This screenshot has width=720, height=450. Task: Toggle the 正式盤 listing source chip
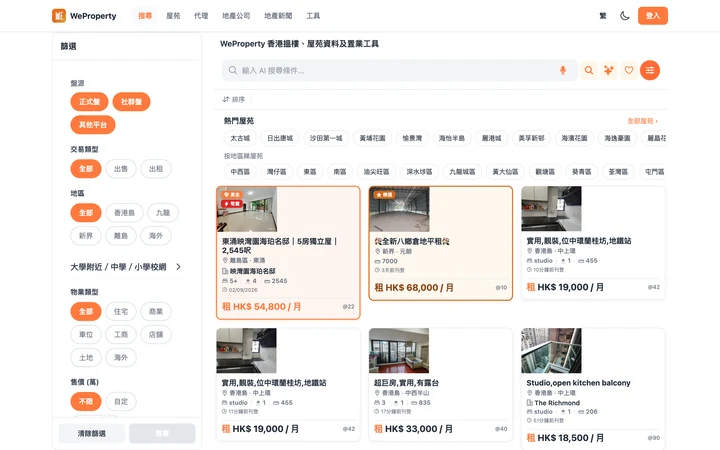89,101
